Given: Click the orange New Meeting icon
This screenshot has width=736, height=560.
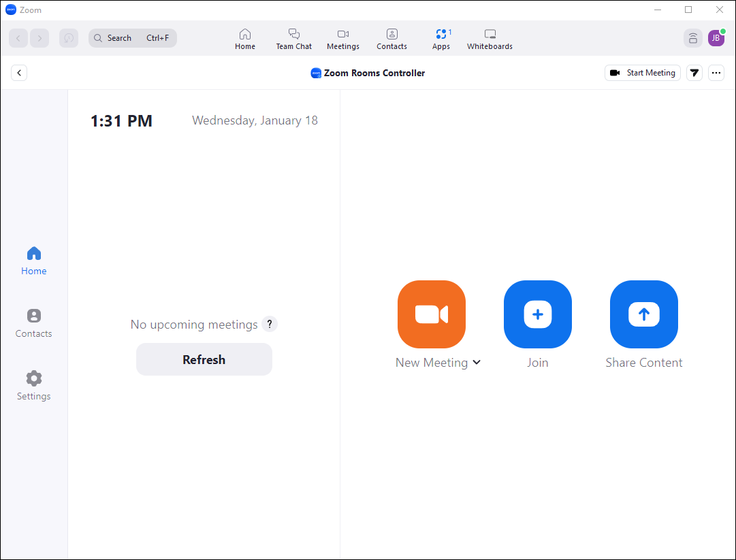Looking at the screenshot, I should [432, 314].
